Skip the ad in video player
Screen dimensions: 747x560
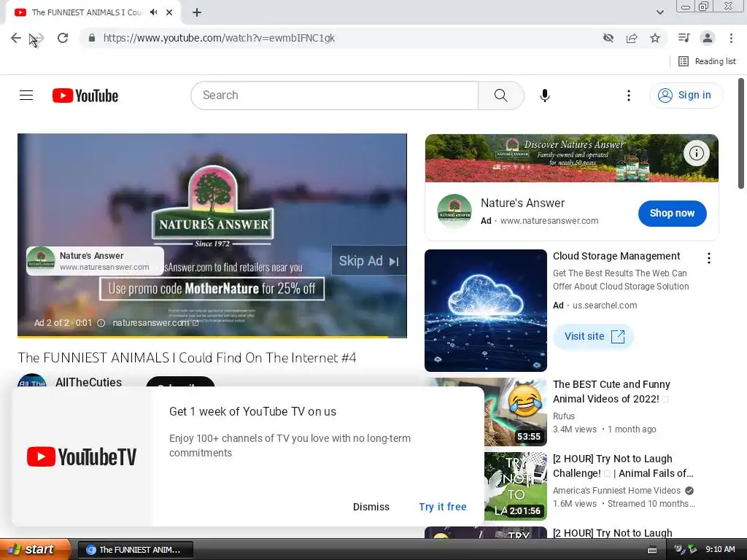click(368, 261)
